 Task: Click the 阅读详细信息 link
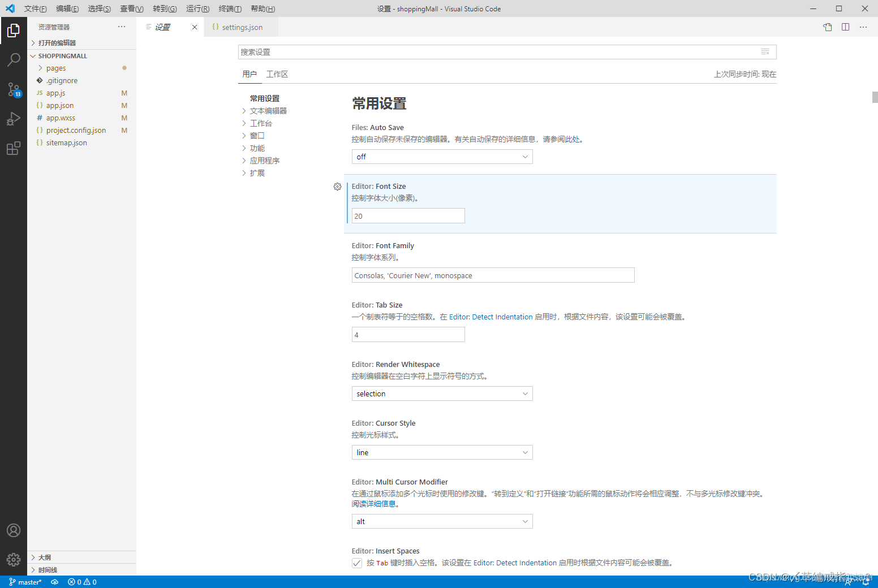pyautogui.click(x=373, y=504)
